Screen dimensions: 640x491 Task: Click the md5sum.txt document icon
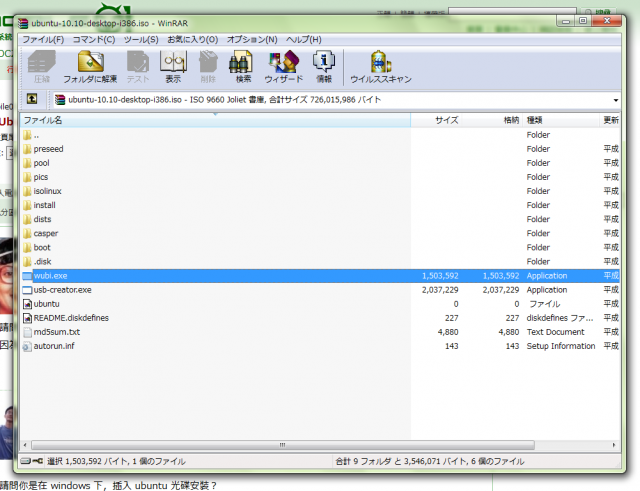pos(27,332)
